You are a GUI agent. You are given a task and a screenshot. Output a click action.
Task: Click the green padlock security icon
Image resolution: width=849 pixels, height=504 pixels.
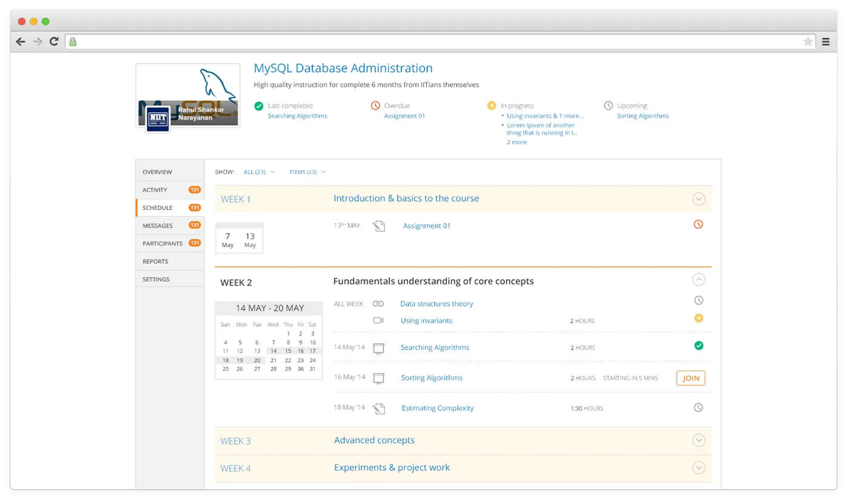73,42
